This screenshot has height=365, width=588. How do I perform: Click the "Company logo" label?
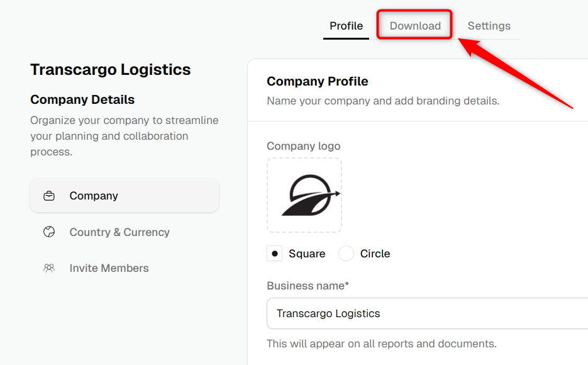pos(303,146)
